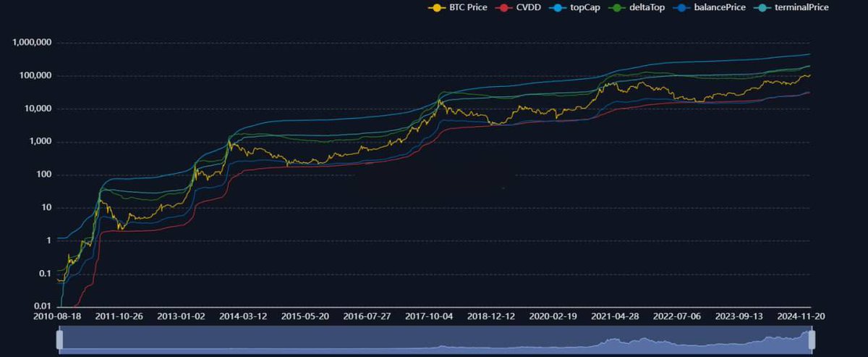Viewport: 868px width, 357px height.
Task: Click the 2024-11-20 date label
Action: click(802, 316)
